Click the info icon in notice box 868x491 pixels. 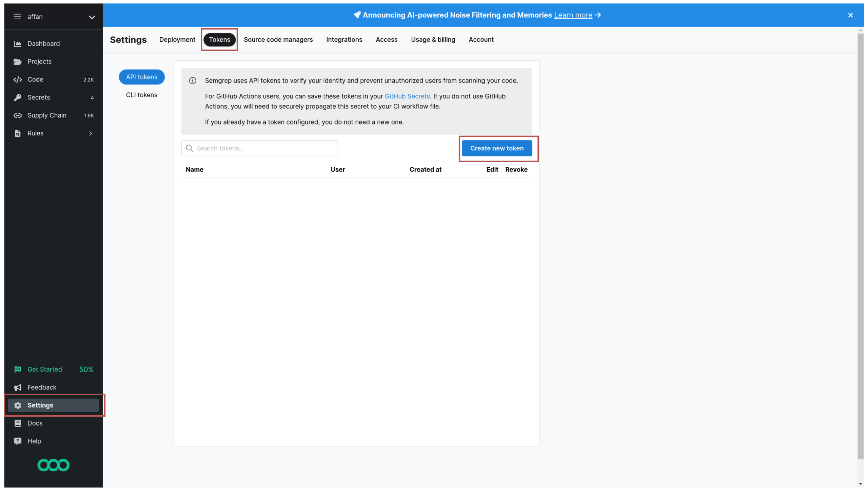(x=193, y=81)
